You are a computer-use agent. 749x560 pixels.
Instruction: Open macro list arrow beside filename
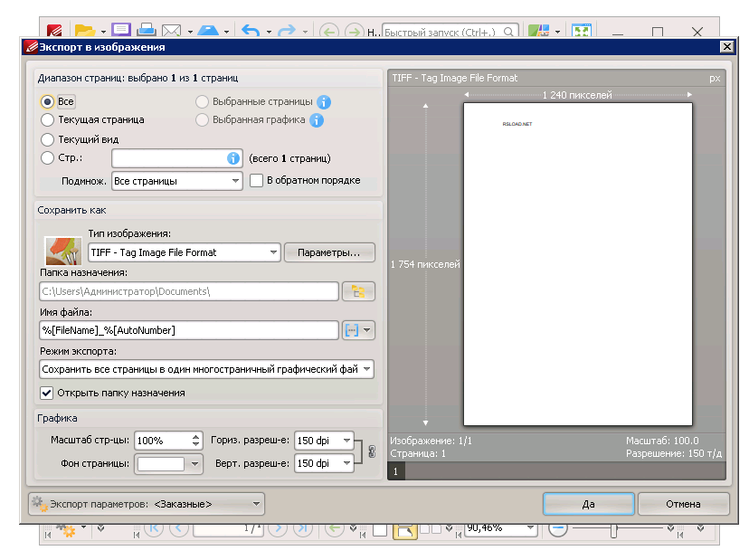coord(367,330)
